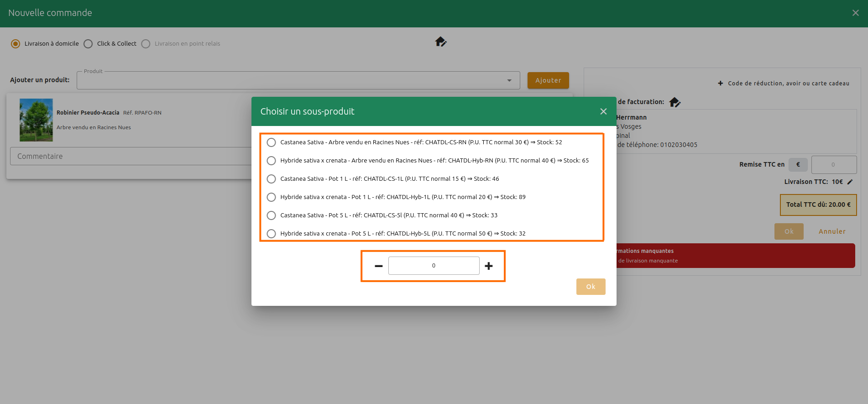Click the minus icon to decrease quantity
This screenshot has height=404, width=868.
point(378,266)
